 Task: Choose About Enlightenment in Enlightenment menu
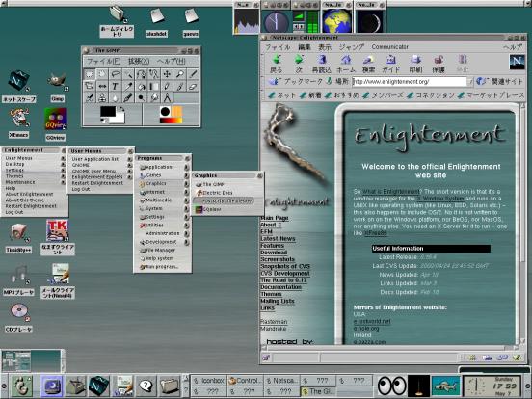click(x=29, y=195)
